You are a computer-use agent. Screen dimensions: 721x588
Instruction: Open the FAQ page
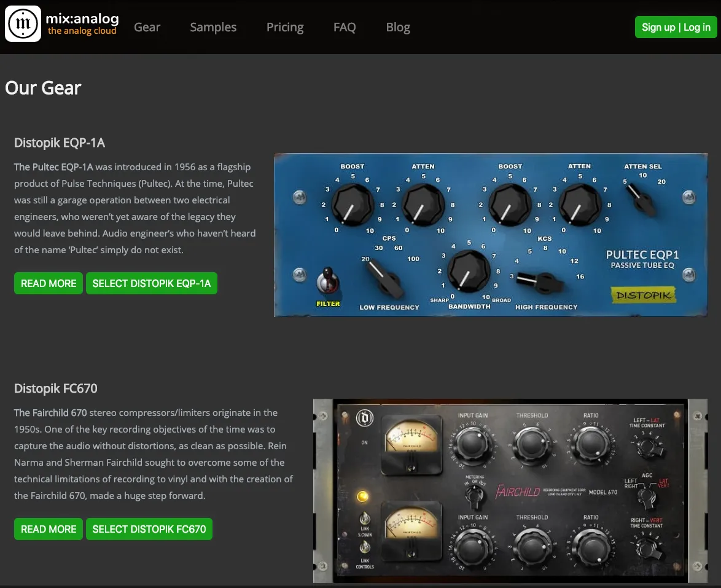345,27
